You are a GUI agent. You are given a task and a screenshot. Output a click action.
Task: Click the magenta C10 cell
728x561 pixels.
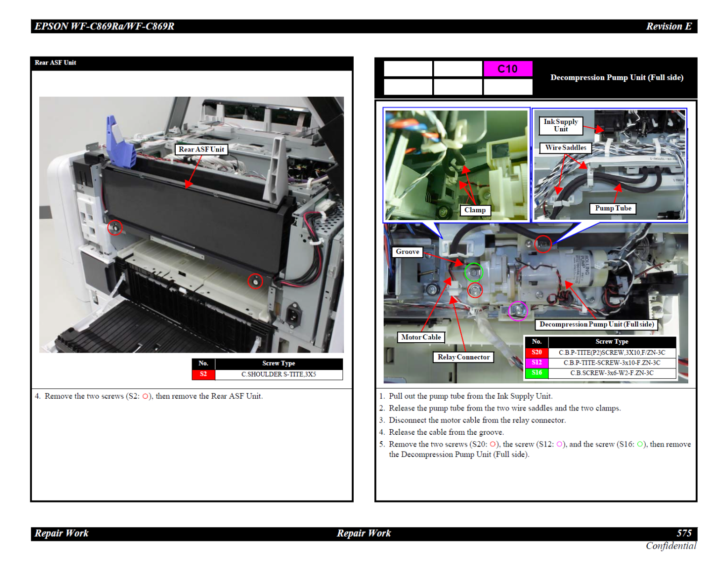coord(507,69)
